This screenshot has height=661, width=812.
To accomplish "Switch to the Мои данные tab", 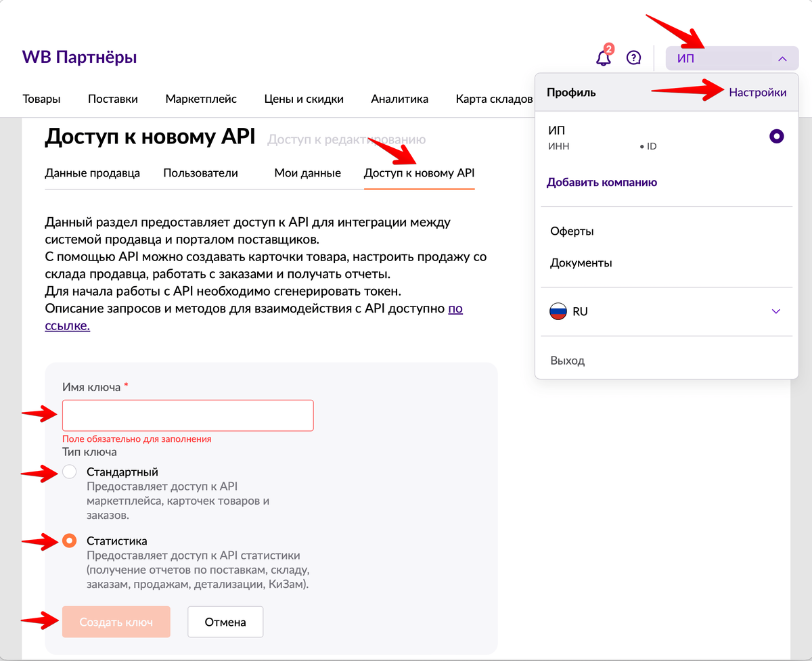I will coord(307,173).
